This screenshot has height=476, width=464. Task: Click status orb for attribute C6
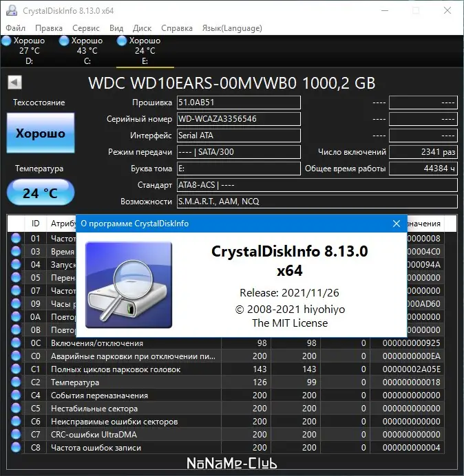pos(16,422)
